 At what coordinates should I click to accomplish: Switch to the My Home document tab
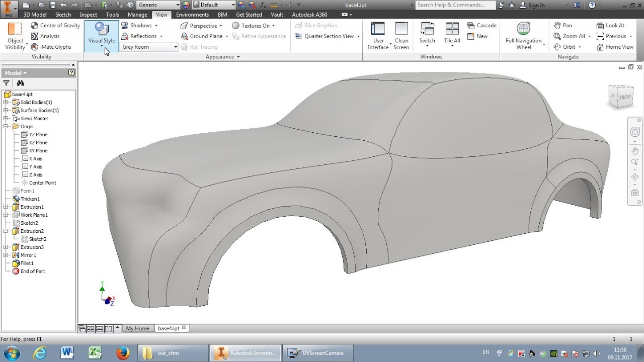click(137, 328)
